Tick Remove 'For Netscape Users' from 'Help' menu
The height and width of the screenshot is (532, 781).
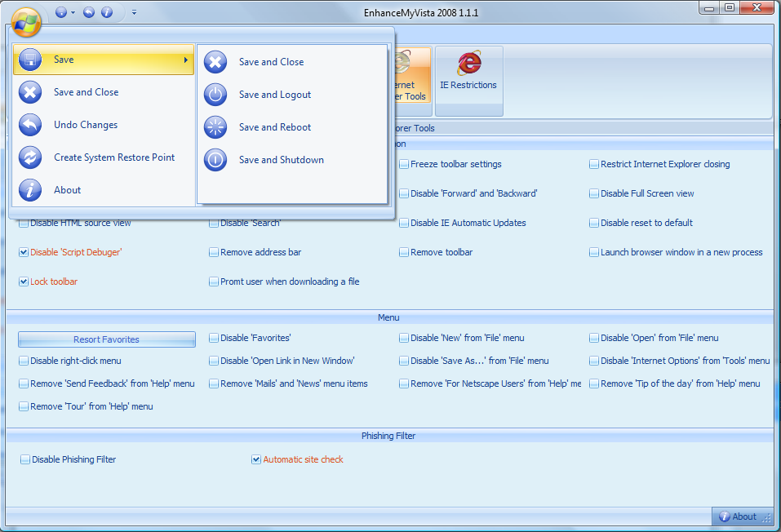click(x=404, y=384)
